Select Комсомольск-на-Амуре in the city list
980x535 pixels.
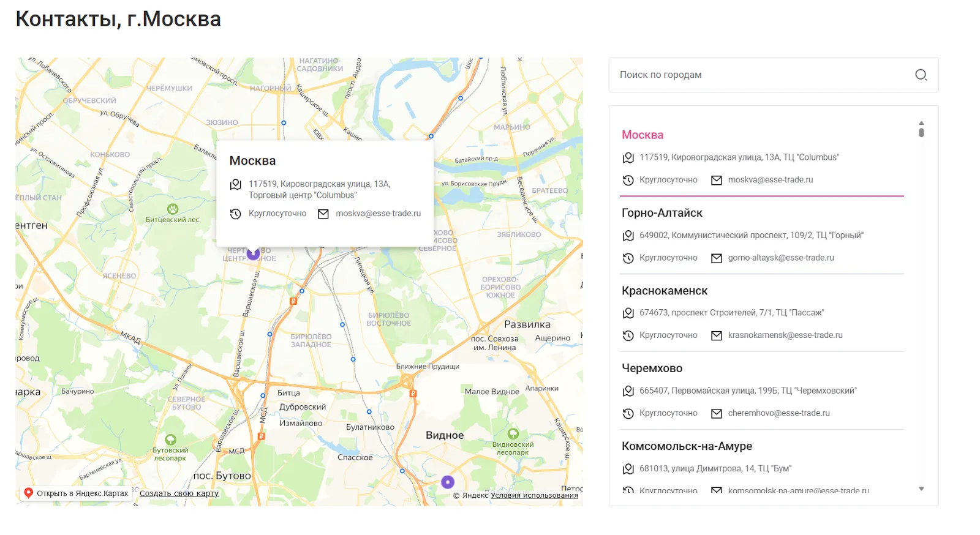pyautogui.click(x=687, y=446)
